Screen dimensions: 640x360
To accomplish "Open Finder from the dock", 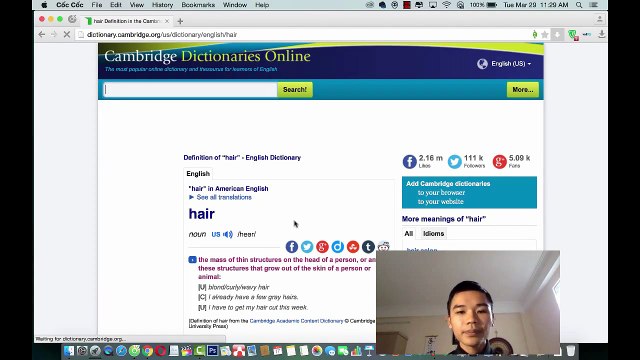I will [x=69, y=350].
